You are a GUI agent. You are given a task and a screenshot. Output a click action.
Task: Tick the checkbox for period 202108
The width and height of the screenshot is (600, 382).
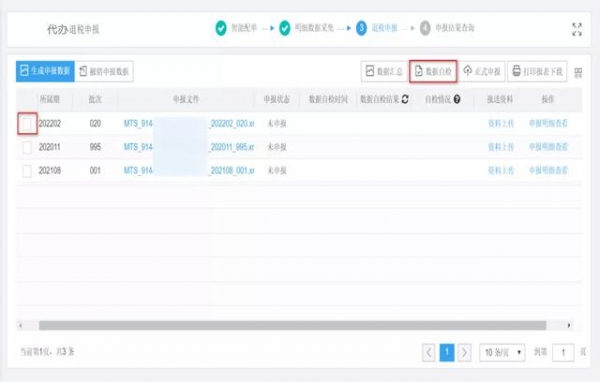click(27, 171)
